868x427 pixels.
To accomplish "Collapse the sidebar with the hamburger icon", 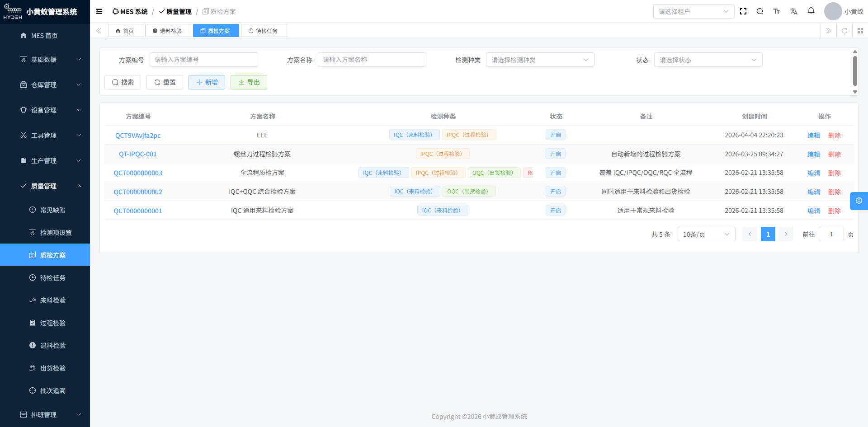I will tap(99, 12).
